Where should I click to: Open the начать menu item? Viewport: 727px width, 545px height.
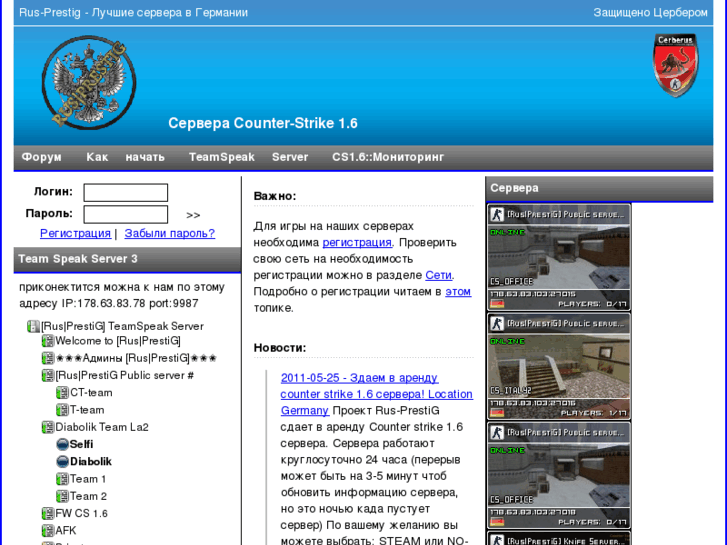click(145, 157)
